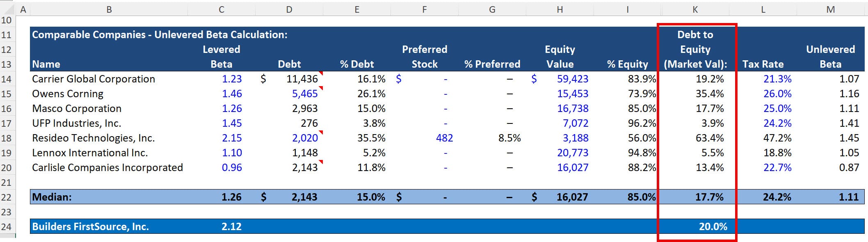Click equity value 59,423
The image size is (868, 242).
(573, 79)
